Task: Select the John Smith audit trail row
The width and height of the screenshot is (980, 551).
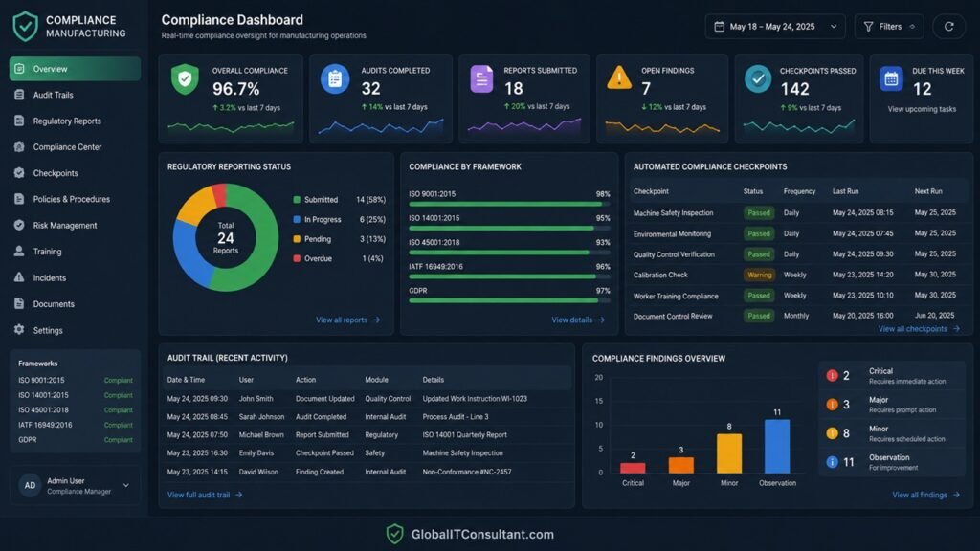Action: (367, 399)
